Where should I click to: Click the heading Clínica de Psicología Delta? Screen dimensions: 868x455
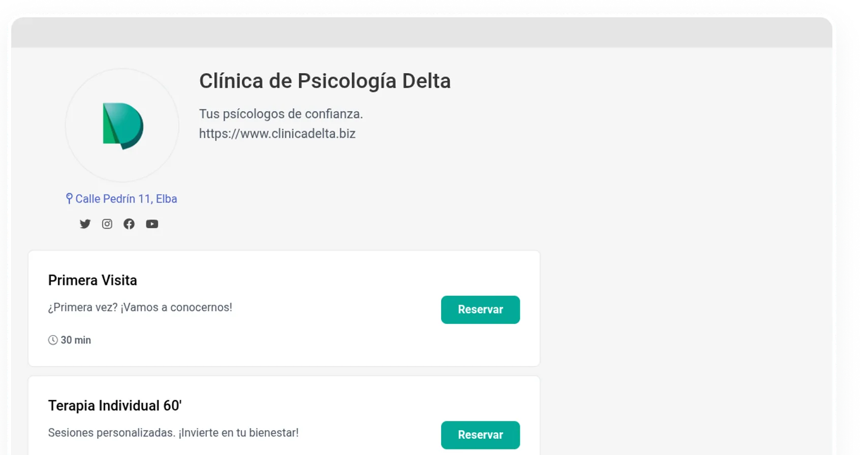click(x=325, y=81)
